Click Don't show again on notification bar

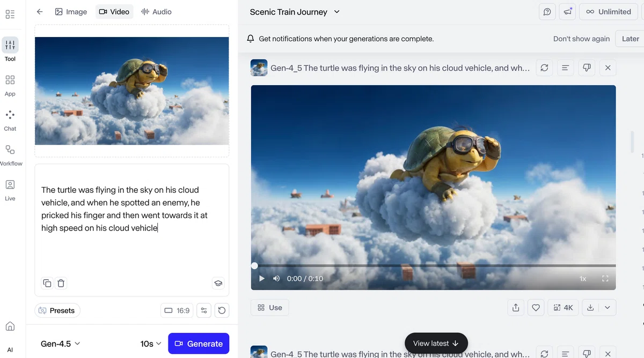[x=582, y=39]
